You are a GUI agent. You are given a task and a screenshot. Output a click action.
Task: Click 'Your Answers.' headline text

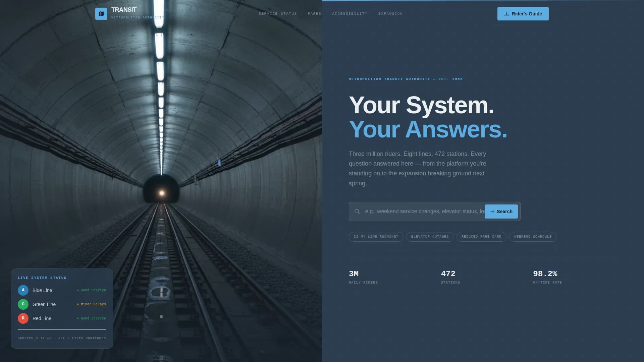pyautogui.click(x=428, y=129)
